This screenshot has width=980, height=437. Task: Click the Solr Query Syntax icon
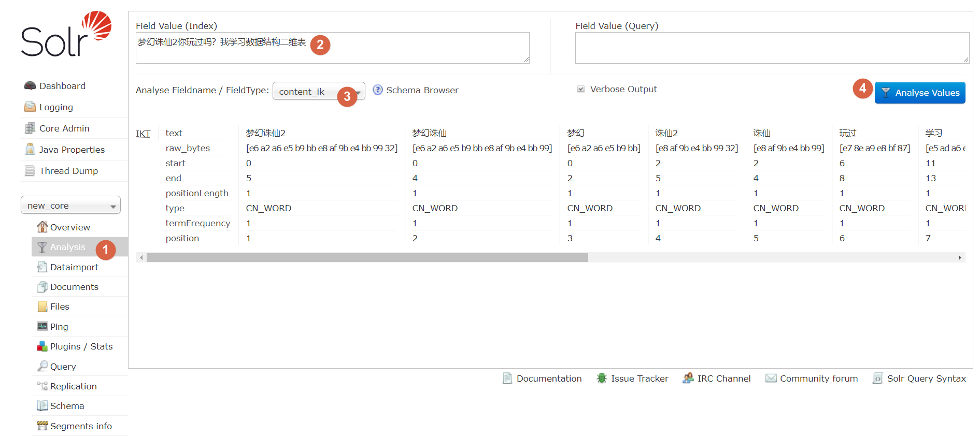878,378
